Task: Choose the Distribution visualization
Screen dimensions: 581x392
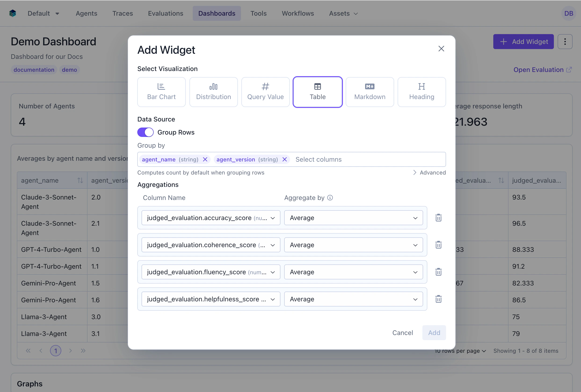Action: click(x=214, y=92)
